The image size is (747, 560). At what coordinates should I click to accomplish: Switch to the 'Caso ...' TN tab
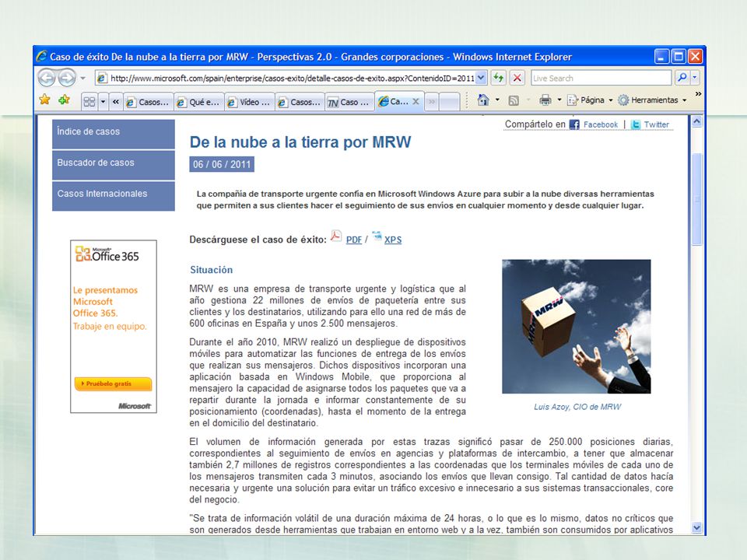349,102
